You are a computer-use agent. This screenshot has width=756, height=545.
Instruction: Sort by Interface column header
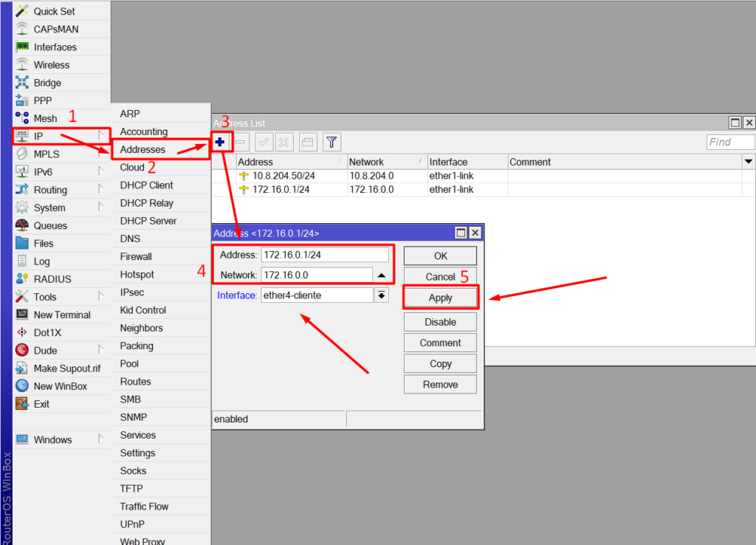[467, 162]
